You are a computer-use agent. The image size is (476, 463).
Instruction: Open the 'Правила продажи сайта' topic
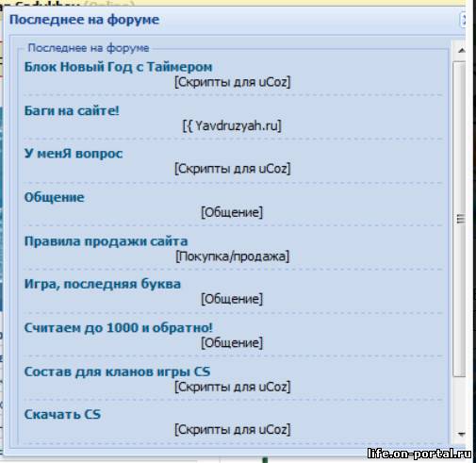click(x=106, y=241)
